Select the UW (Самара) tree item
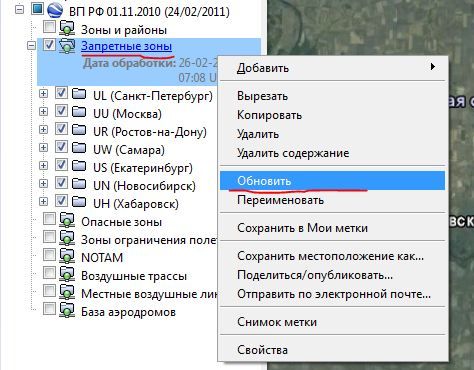Image resolution: width=474 pixels, height=370 pixels. pos(129,150)
